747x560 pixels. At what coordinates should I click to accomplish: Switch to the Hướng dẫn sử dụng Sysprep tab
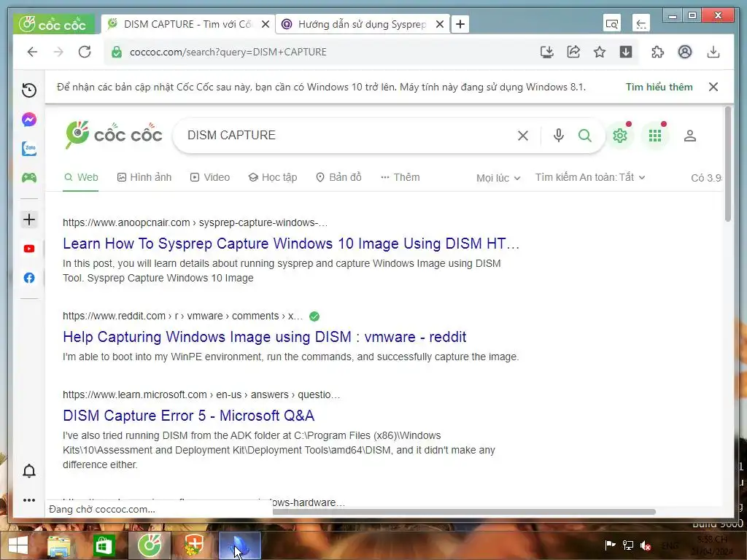coord(363,24)
